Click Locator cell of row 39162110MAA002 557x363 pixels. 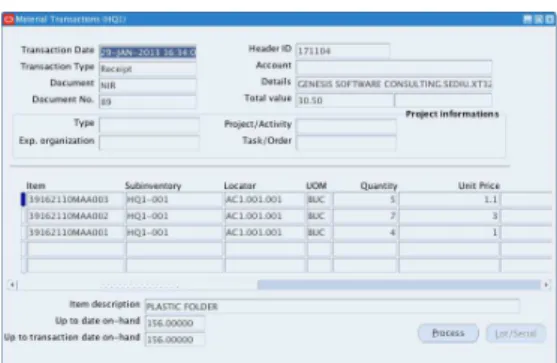[265, 216]
